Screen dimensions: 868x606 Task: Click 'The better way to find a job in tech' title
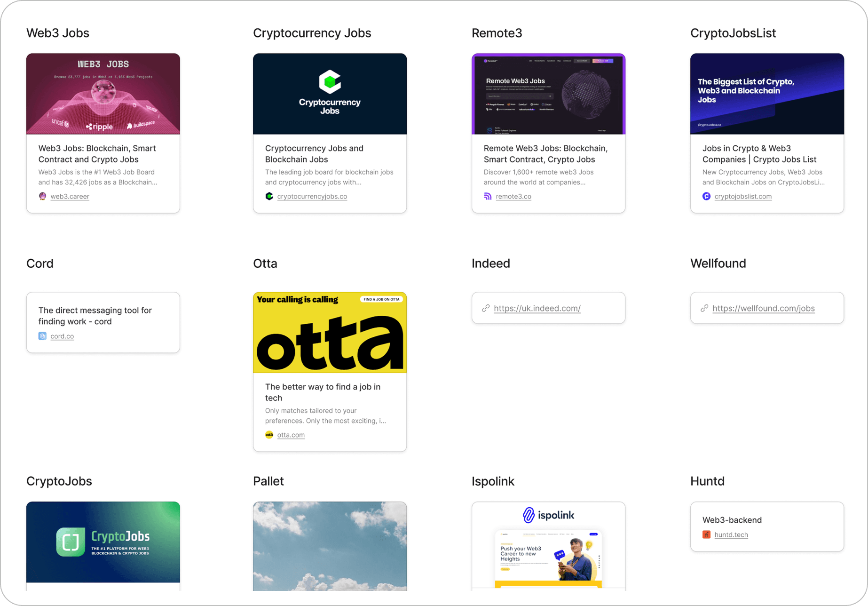pos(323,392)
